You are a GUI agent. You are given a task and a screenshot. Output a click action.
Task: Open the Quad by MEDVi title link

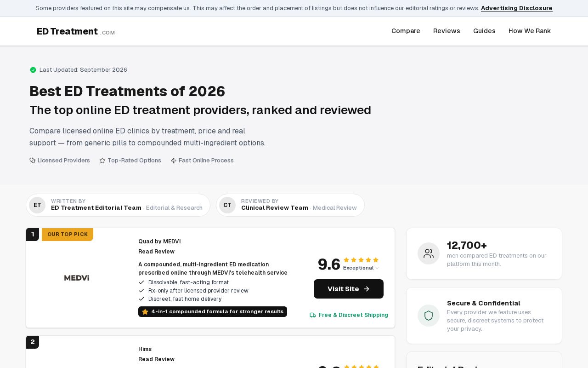point(159,241)
